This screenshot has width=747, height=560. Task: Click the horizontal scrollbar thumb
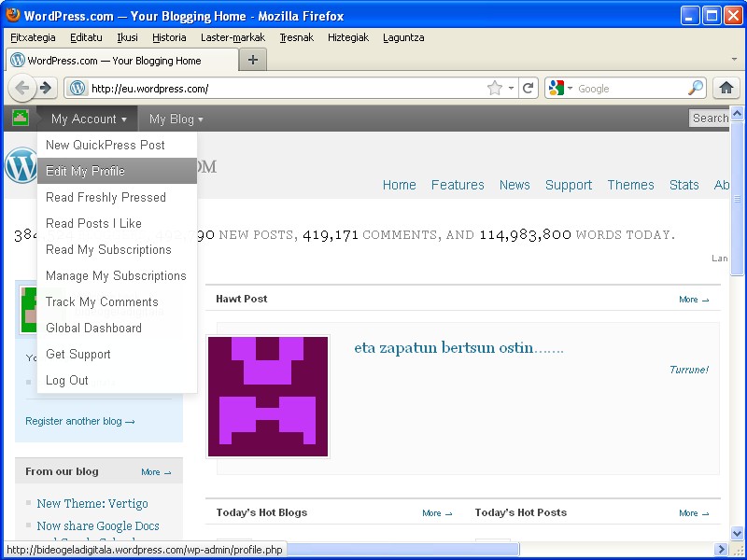point(403,549)
